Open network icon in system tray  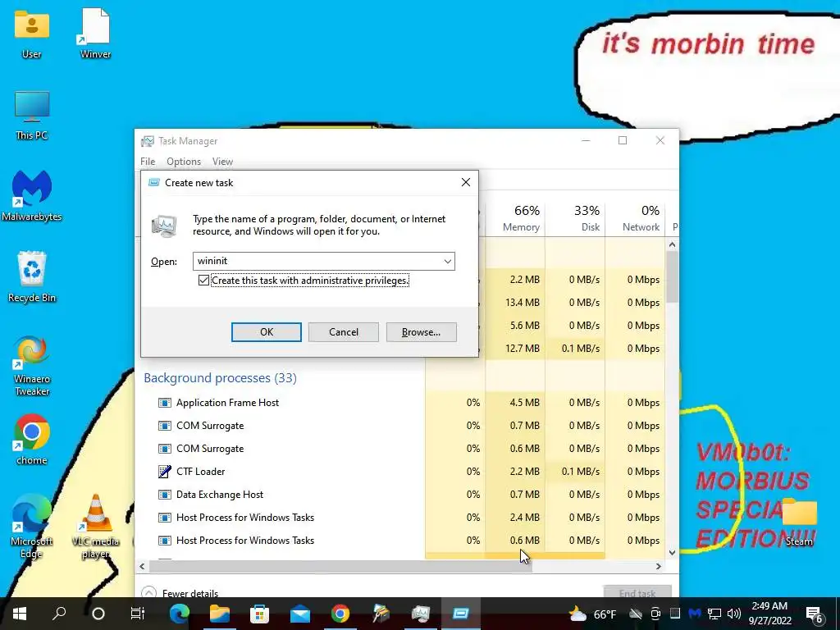[714, 614]
